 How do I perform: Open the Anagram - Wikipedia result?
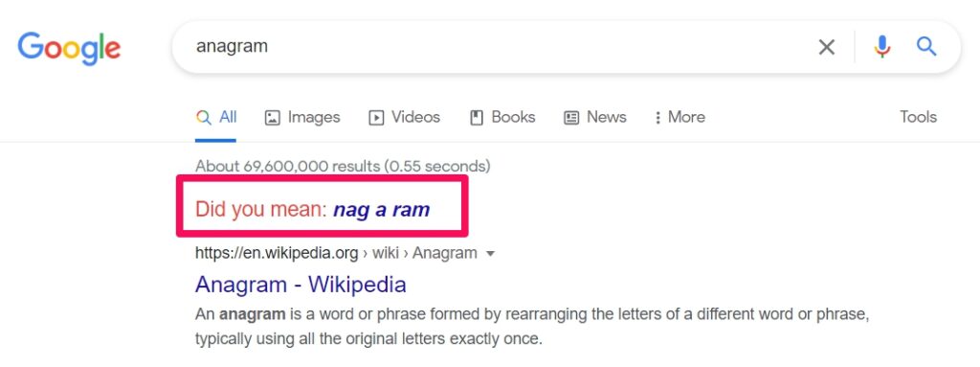click(x=301, y=285)
